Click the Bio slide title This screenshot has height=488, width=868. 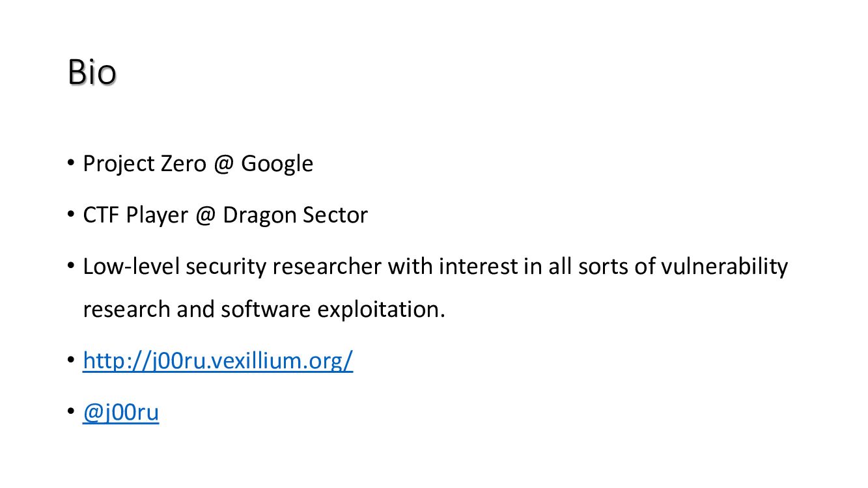tap(92, 73)
